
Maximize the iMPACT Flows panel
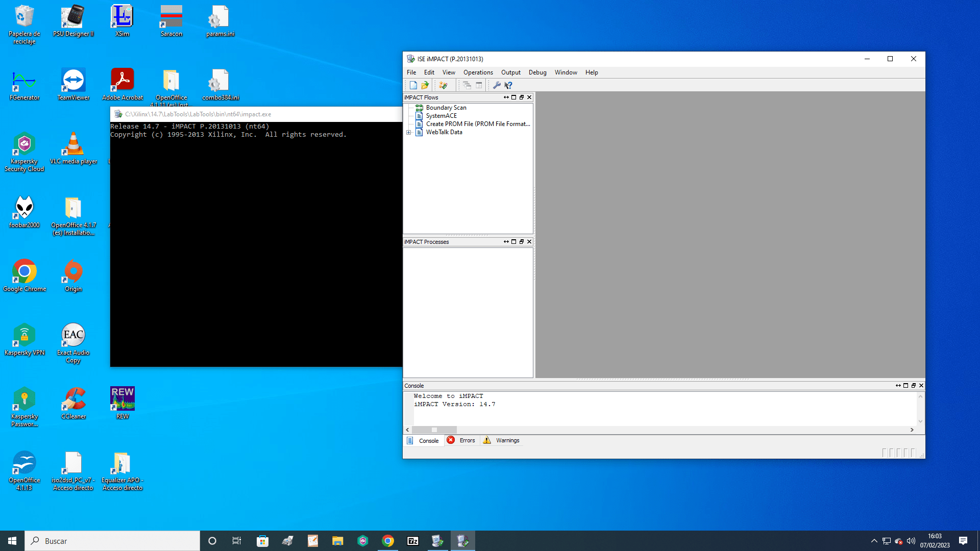click(514, 97)
